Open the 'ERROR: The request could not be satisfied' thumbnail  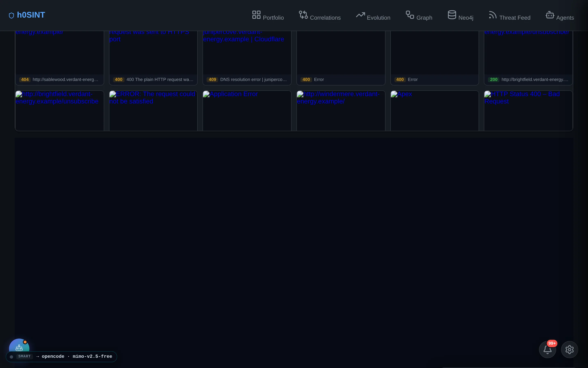click(153, 111)
